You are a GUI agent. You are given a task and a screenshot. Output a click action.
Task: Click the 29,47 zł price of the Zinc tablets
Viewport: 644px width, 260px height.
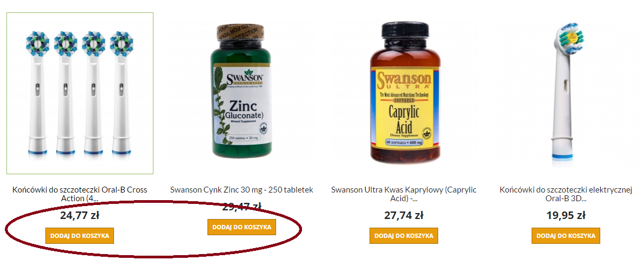tap(242, 206)
